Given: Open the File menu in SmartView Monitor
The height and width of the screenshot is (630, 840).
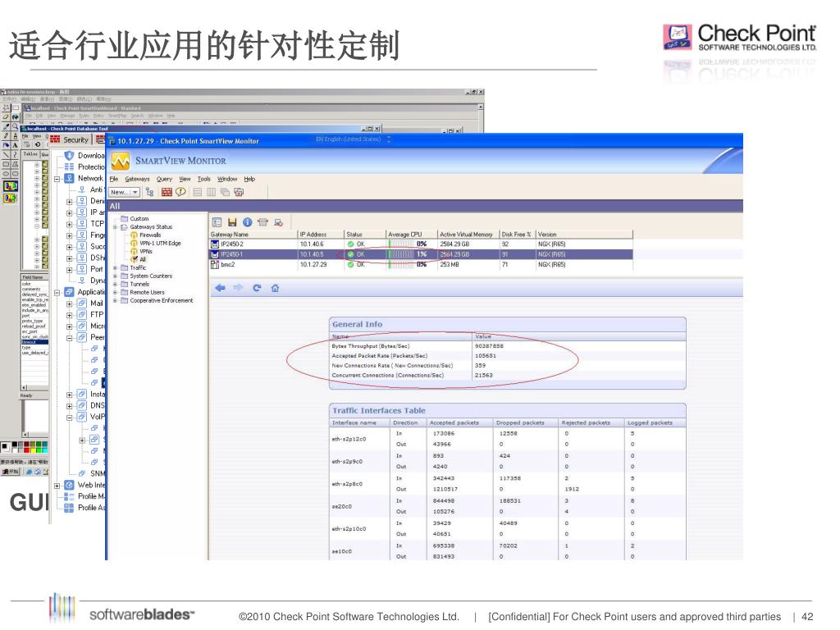Looking at the screenshot, I should click(x=113, y=179).
